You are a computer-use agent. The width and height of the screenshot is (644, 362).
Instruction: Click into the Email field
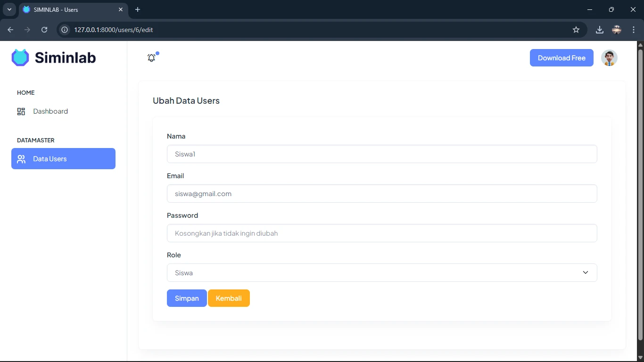pos(381,194)
